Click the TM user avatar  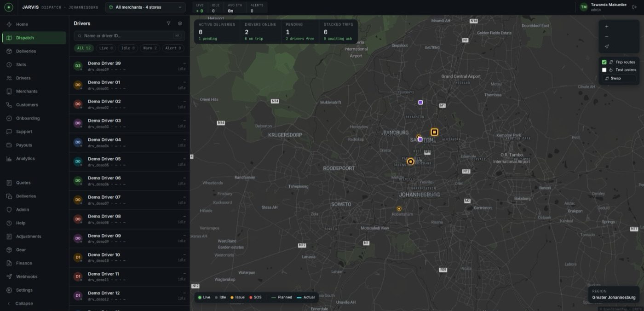pos(584,7)
